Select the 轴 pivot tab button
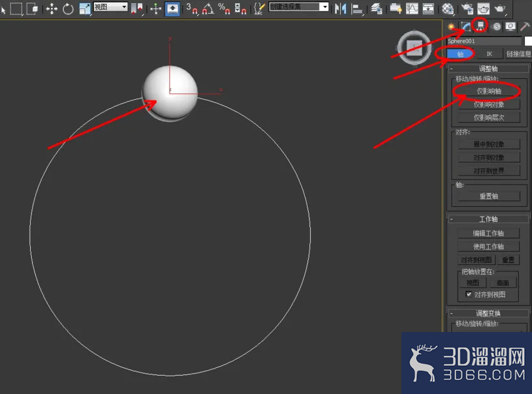 click(x=460, y=54)
